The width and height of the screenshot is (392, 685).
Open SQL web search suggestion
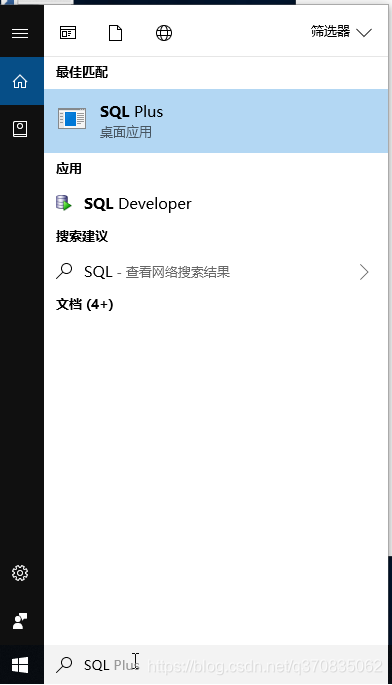tap(216, 272)
